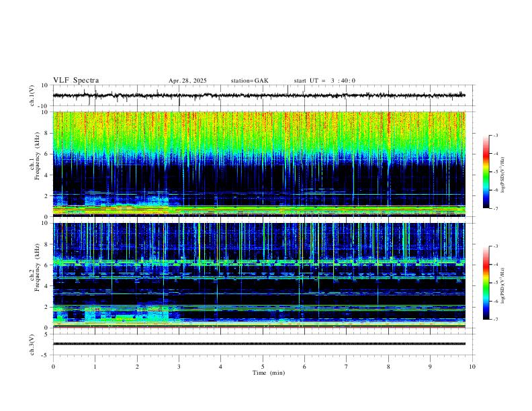Click the '-7' label on lower color scale
This screenshot has width=532, height=411.
pos(495,319)
